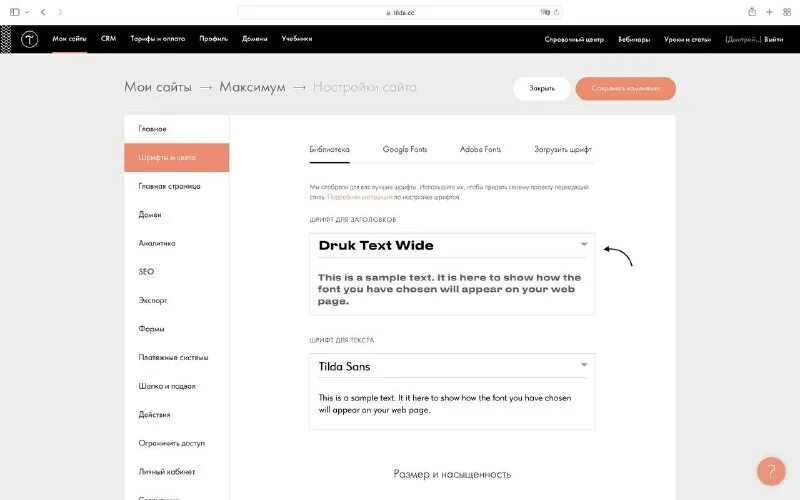Select Главная страница in the sidebar
800x500 pixels.
177,186
